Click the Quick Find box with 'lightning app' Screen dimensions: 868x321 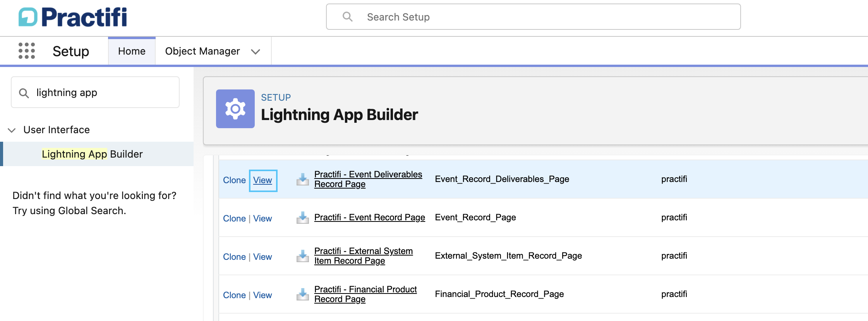(x=95, y=93)
